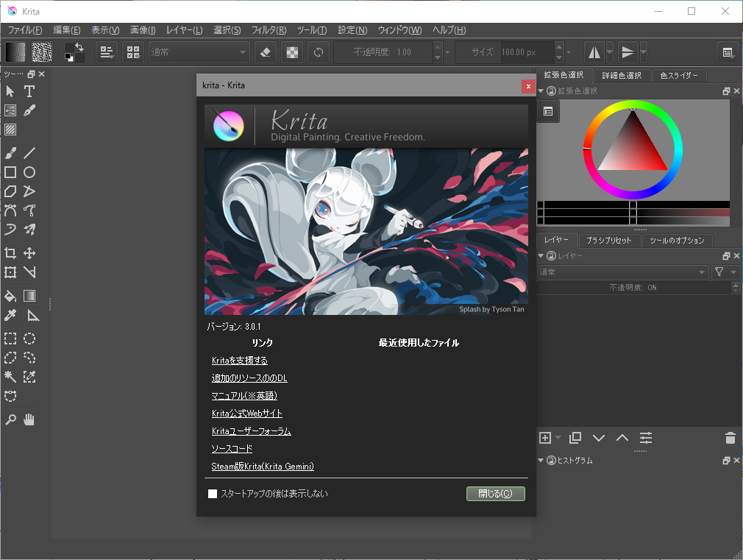
Task: Select the Rectangular Selection tool
Action: coord(10,339)
